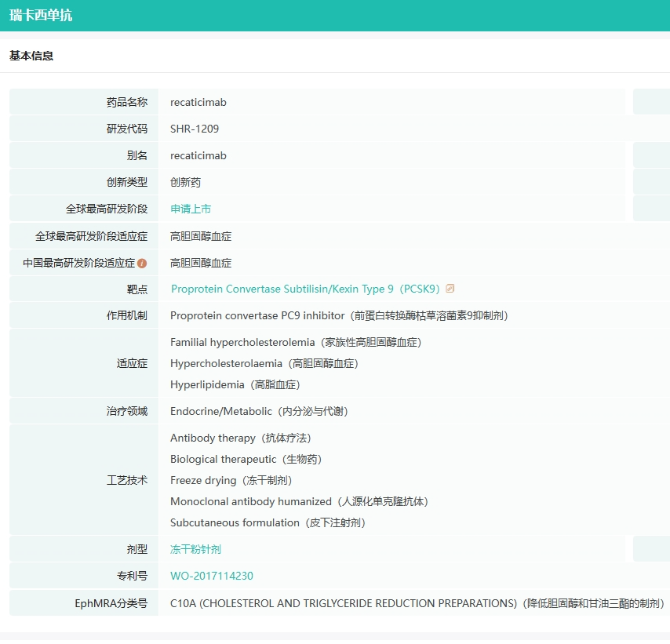
Task: Click the SHR-1209 development code
Action: (x=195, y=129)
